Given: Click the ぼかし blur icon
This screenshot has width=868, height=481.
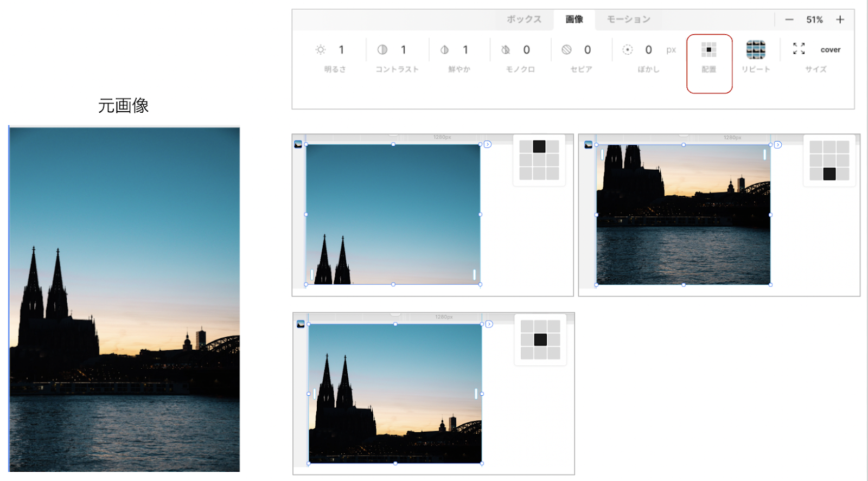Looking at the screenshot, I should pyautogui.click(x=628, y=50).
